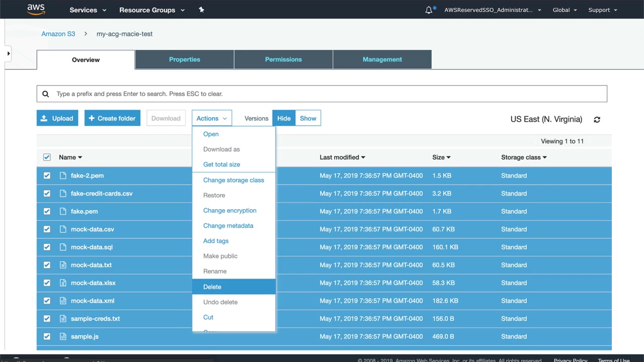Focus the prefix search input field
The height and width of the screenshot is (362, 644).
322,94
